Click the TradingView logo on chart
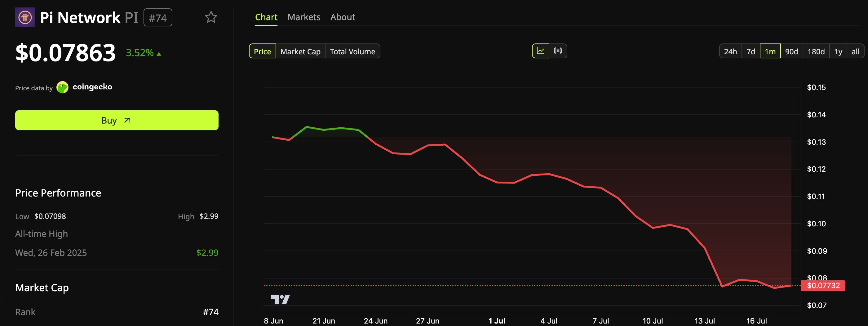This screenshot has width=868, height=326. (280, 299)
